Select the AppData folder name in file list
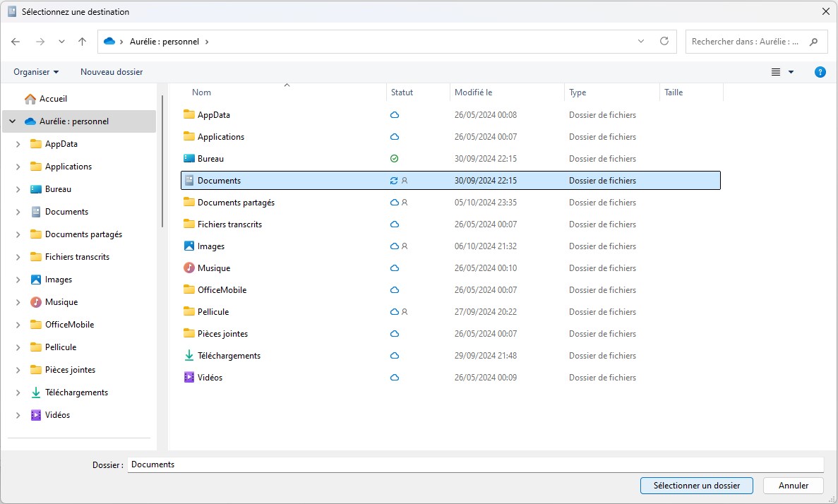The image size is (838, 504). (214, 115)
